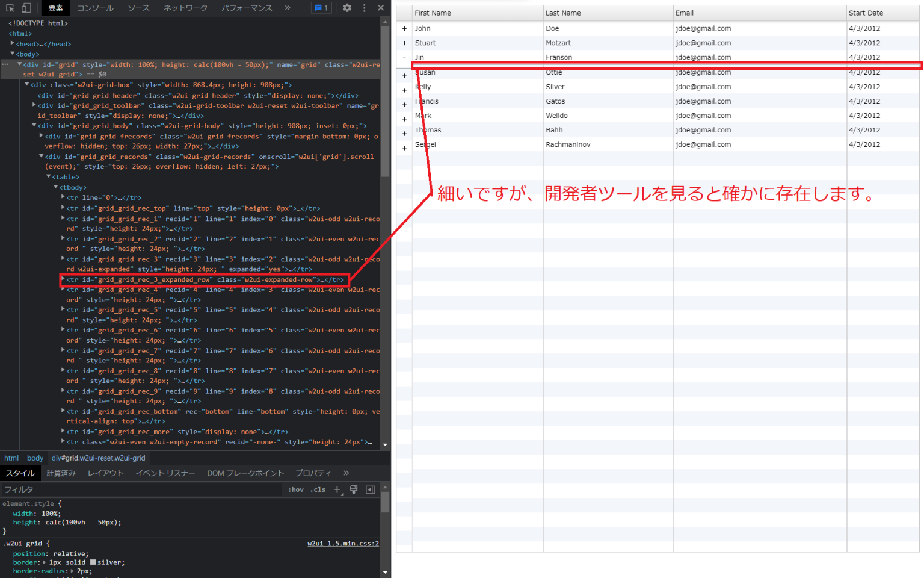Image resolution: width=924 pixels, height=578 pixels.
Task: Click the styles フィルタ filter field
Action: (x=60, y=489)
